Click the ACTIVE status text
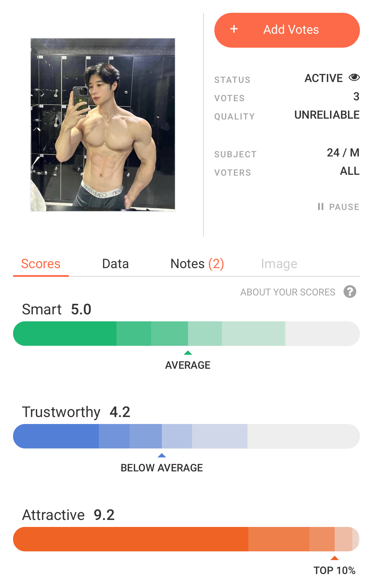Image resolution: width=373 pixels, height=588 pixels. [x=323, y=78]
